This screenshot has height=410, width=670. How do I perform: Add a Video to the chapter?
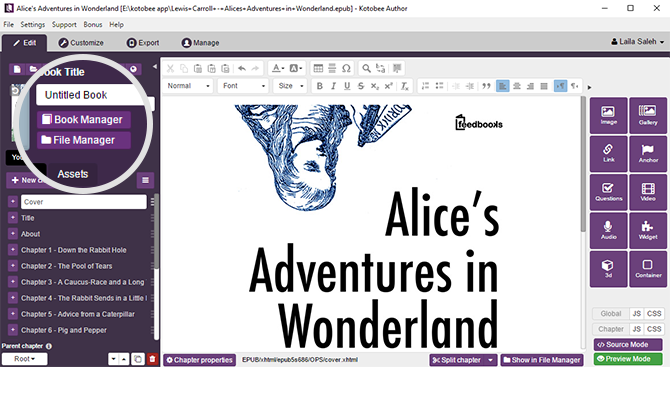tap(647, 190)
